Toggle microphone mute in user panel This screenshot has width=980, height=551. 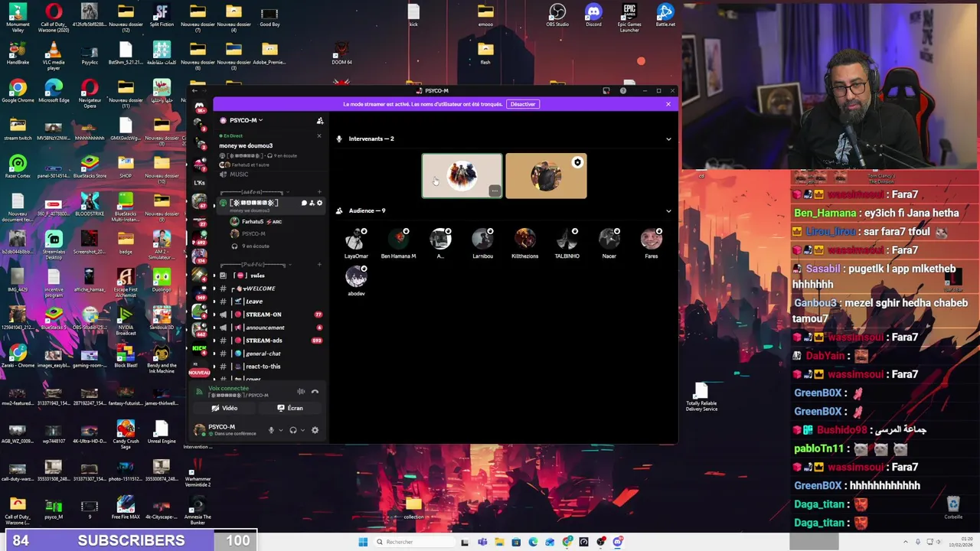coord(270,430)
